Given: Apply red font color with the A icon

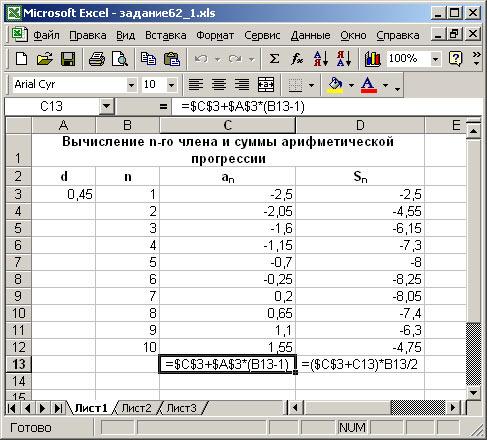Looking at the screenshot, I should point(369,85).
